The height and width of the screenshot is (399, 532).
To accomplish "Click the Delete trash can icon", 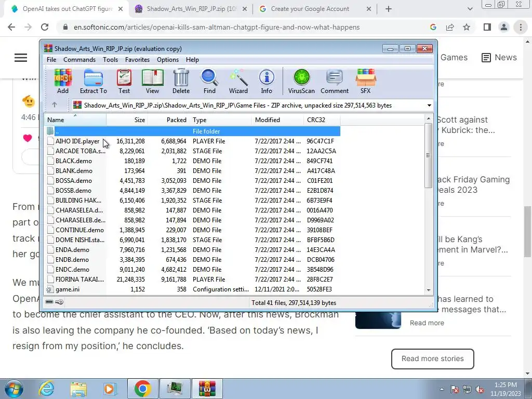I will (181, 81).
